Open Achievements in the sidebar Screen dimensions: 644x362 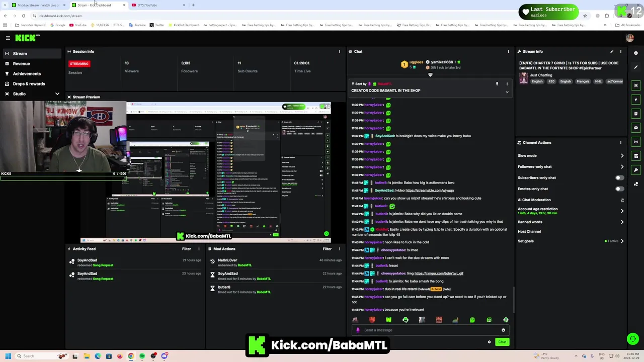31,73
